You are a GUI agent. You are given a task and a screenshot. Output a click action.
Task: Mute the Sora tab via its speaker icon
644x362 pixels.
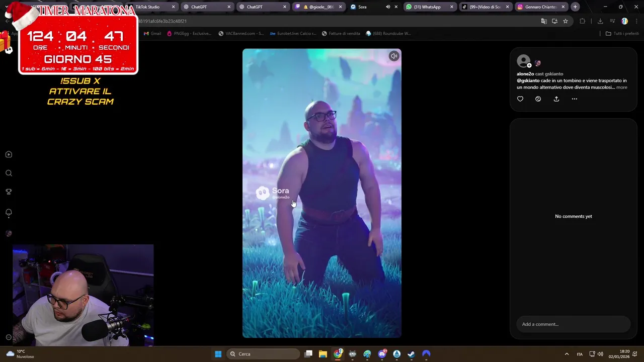(388, 7)
